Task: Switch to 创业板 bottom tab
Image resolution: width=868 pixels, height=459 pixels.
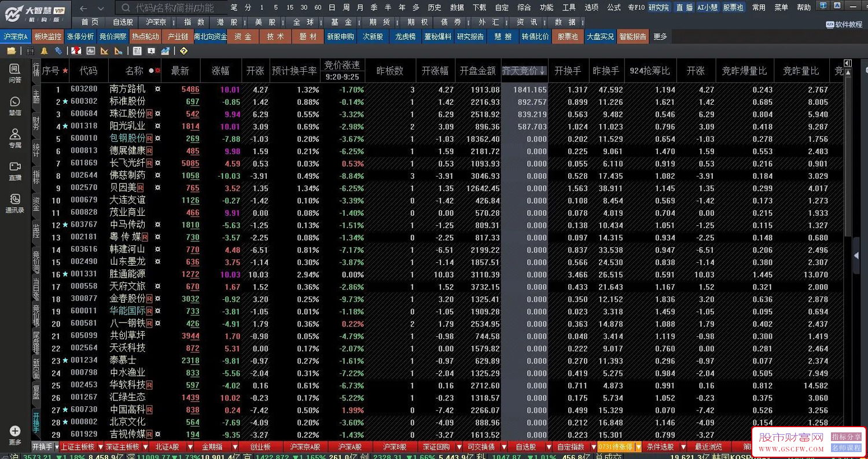Action: click(x=260, y=447)
